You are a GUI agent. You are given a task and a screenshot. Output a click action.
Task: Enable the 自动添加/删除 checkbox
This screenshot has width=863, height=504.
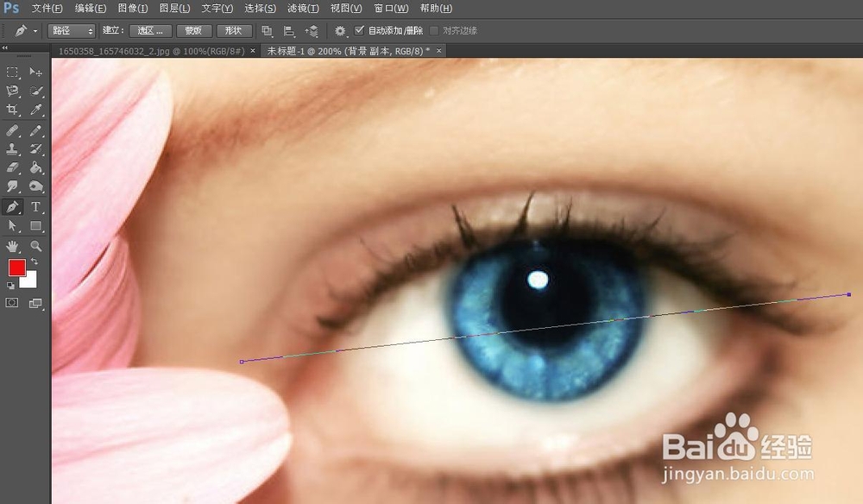coord(360,30)
